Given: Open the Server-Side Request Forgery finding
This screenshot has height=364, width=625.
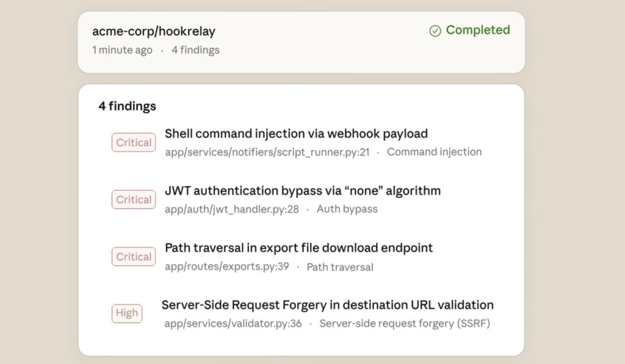Looking at the screenshot, I should [327, 305].
